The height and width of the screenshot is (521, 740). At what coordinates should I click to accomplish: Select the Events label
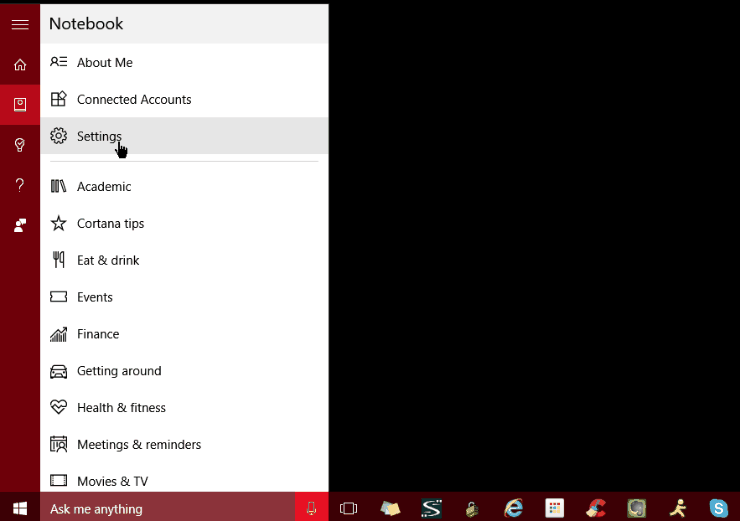coord(95,297)
